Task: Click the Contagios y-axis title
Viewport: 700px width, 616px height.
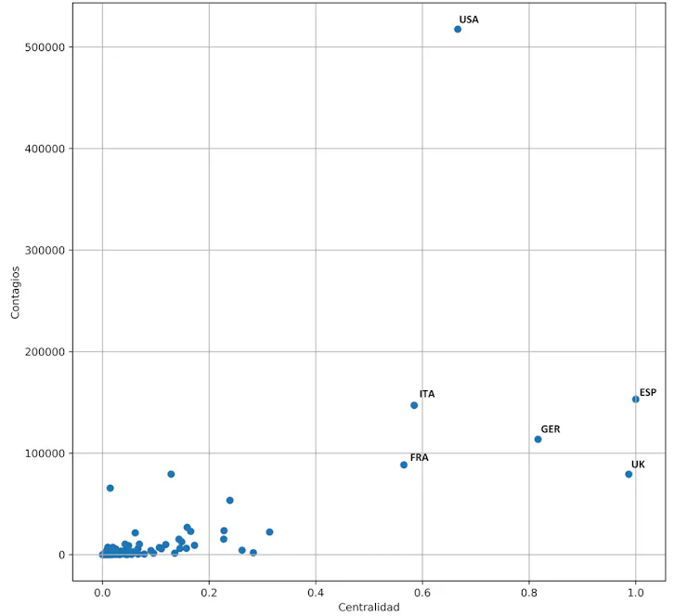Action: 16,292
